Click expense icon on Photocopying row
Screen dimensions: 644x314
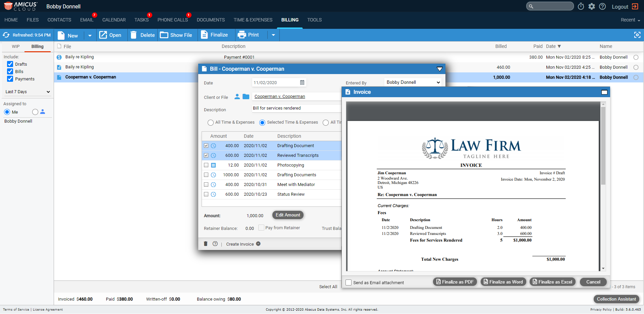(213, 165)
